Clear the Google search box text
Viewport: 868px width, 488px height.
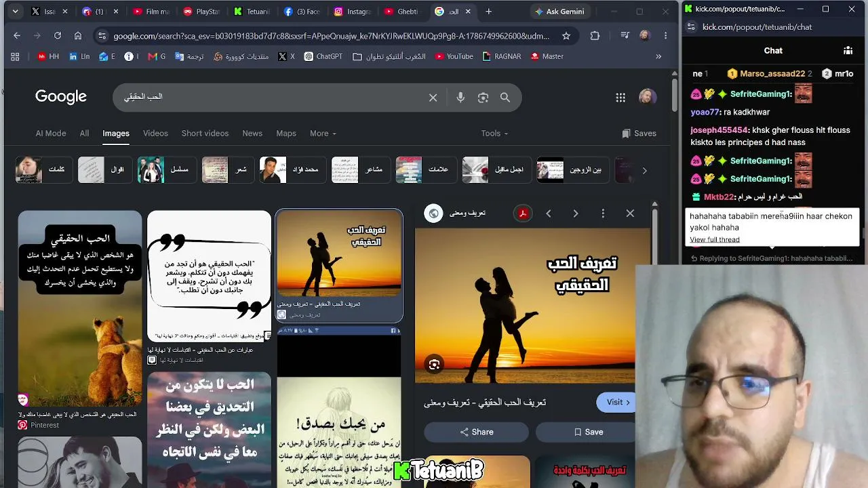(433, 98)
